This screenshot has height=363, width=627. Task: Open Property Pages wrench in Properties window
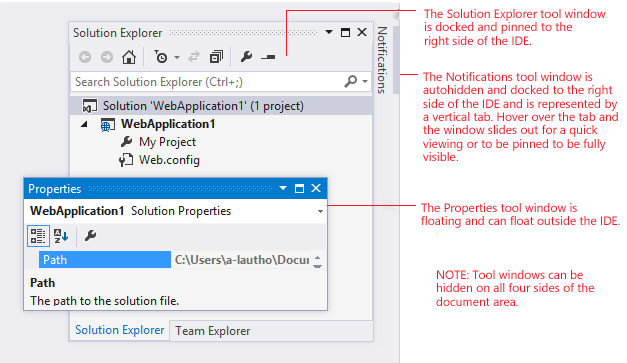coord(90,235)
